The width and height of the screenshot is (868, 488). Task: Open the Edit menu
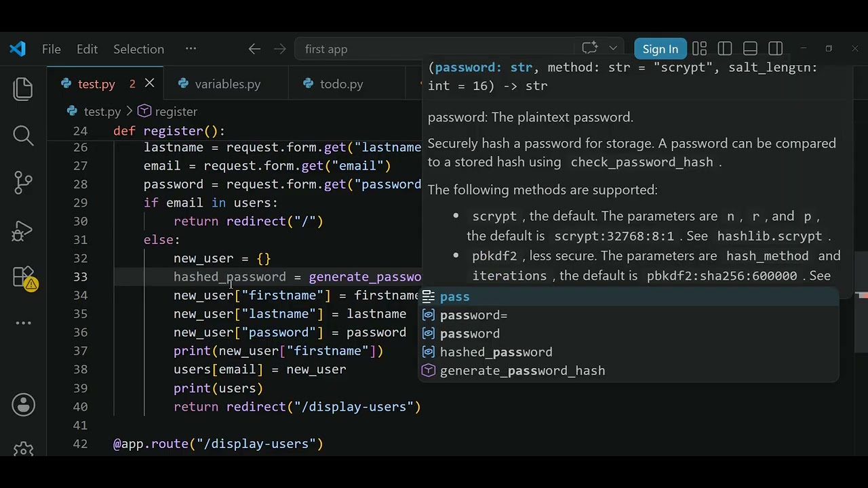tap(87, 49)
